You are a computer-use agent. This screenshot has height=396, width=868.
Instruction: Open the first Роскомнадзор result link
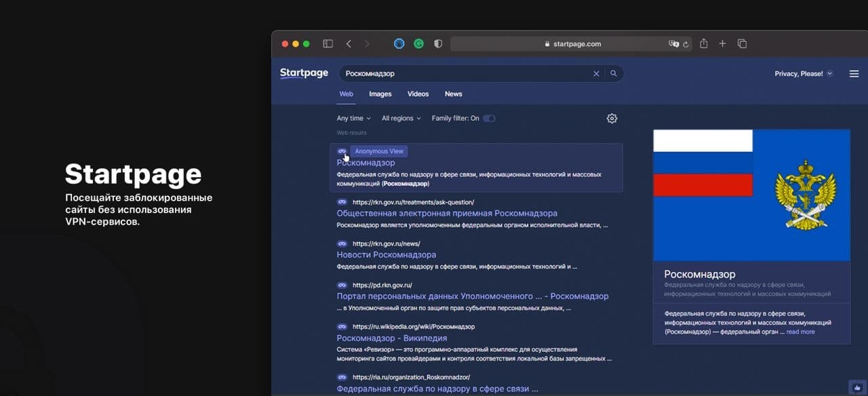pos(366,163)
